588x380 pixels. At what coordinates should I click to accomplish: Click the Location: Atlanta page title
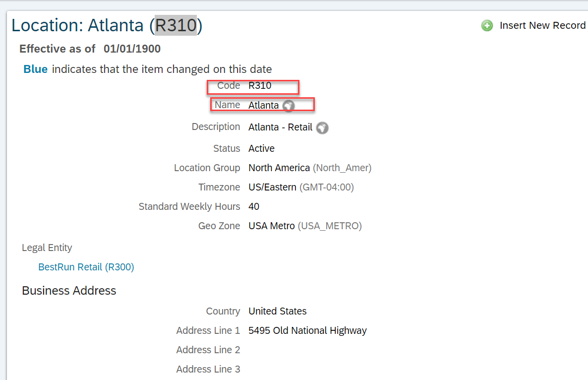79,25
